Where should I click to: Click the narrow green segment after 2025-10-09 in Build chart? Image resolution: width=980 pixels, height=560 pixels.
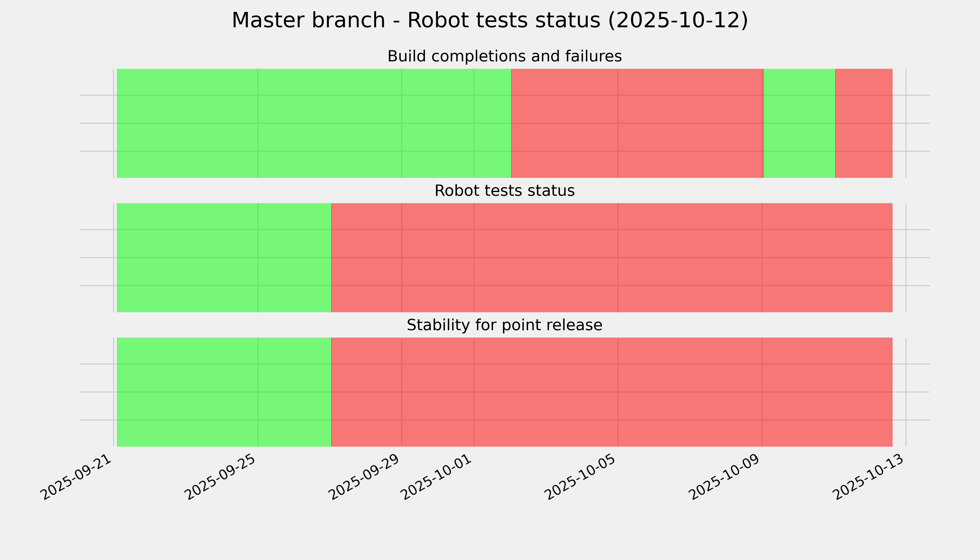pos(799,123)
